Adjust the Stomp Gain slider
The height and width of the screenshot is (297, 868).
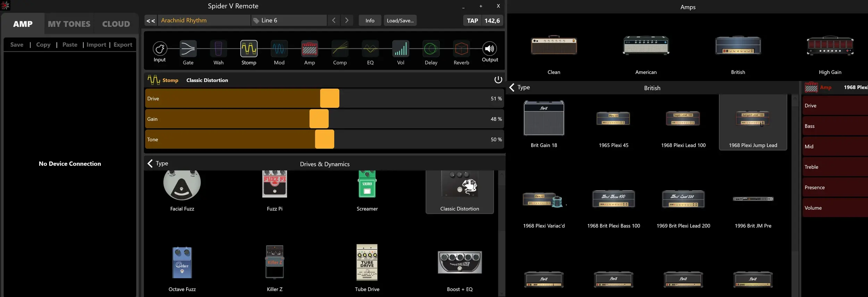tap(324, 119)
